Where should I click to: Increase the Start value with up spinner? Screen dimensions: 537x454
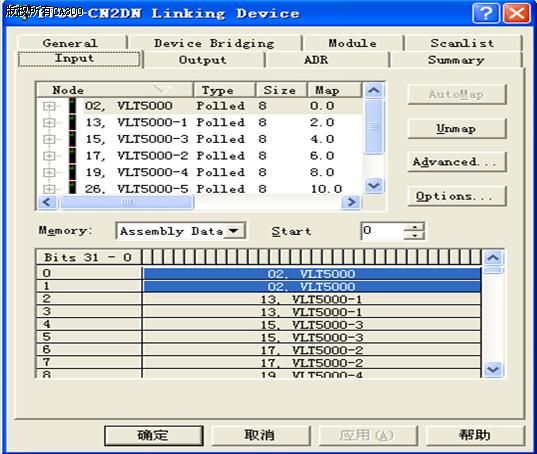(x=415, y=227)
